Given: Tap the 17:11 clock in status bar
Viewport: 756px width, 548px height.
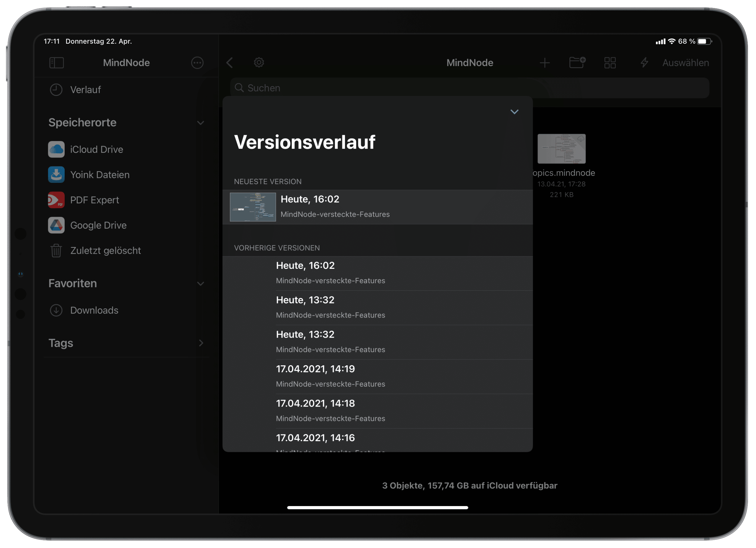Looking at the screenshot, I should click(51, 41).
